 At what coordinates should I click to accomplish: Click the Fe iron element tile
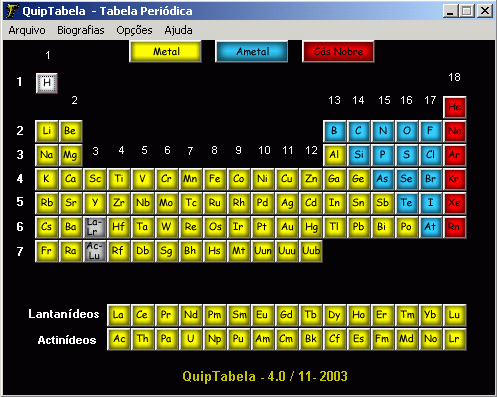coord(215,179)
